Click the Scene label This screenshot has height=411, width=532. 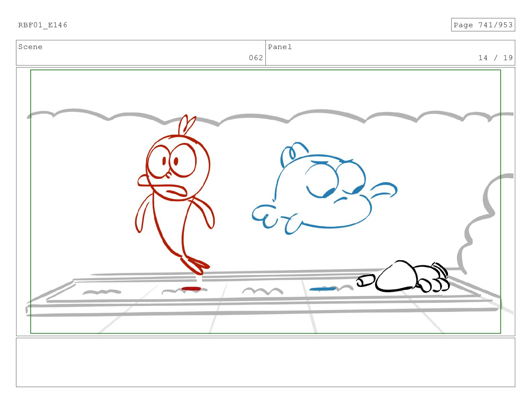click(x=30, y=47)
